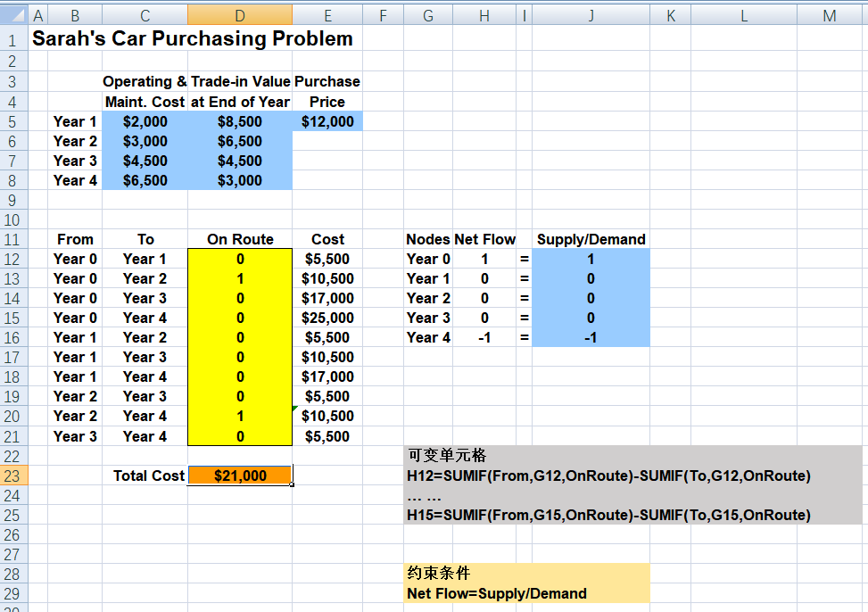Screen dimensions: 868x612
Task: Select cost cell $25,000
Action: coord(327,318)
